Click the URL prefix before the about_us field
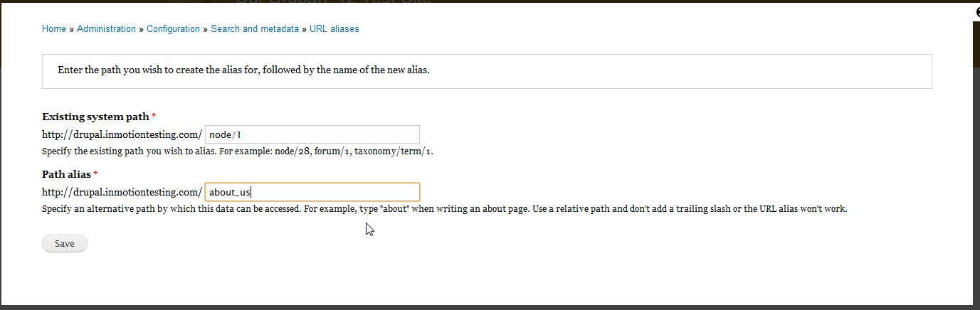Screen dimensions: 980x310 (122, 192)
